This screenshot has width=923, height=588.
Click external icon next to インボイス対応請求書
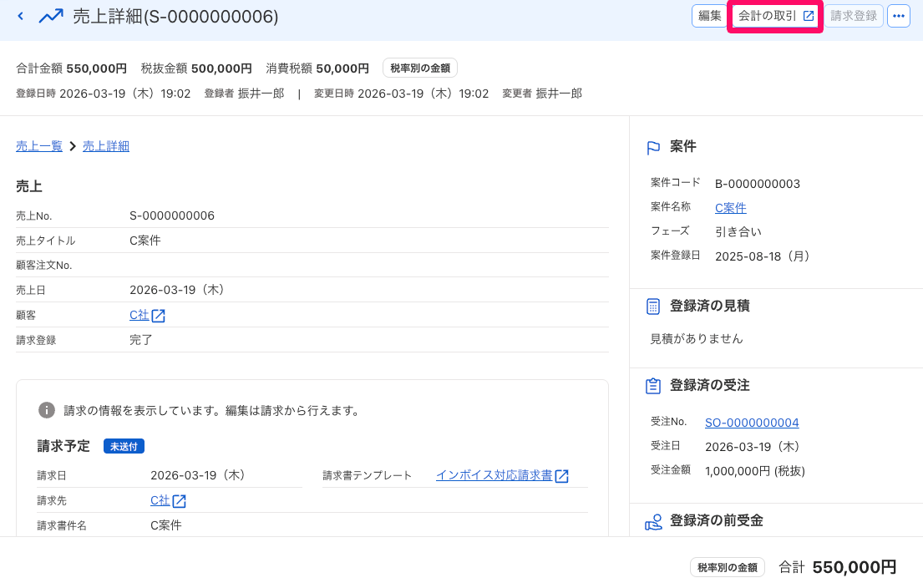tap(561, 475)
